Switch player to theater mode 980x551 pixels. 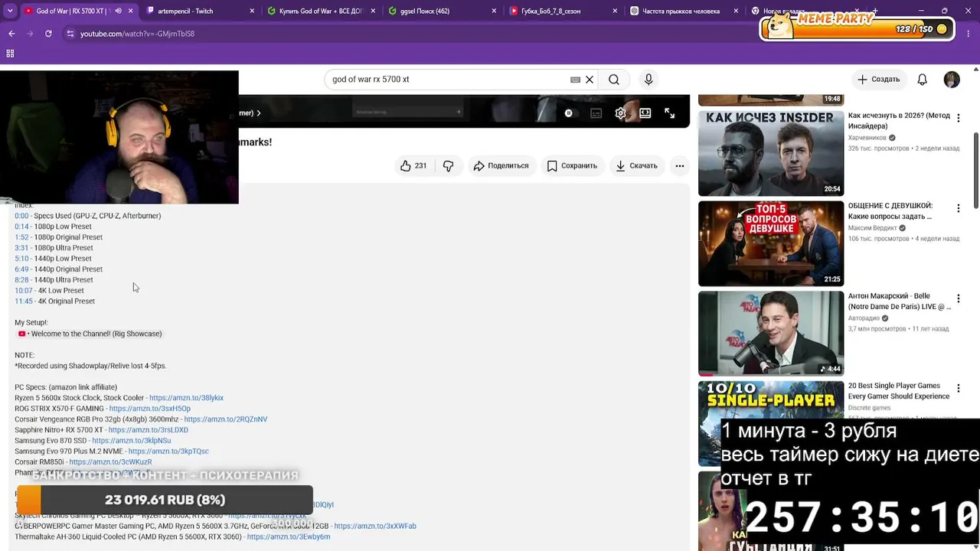(x=645, y=113)
